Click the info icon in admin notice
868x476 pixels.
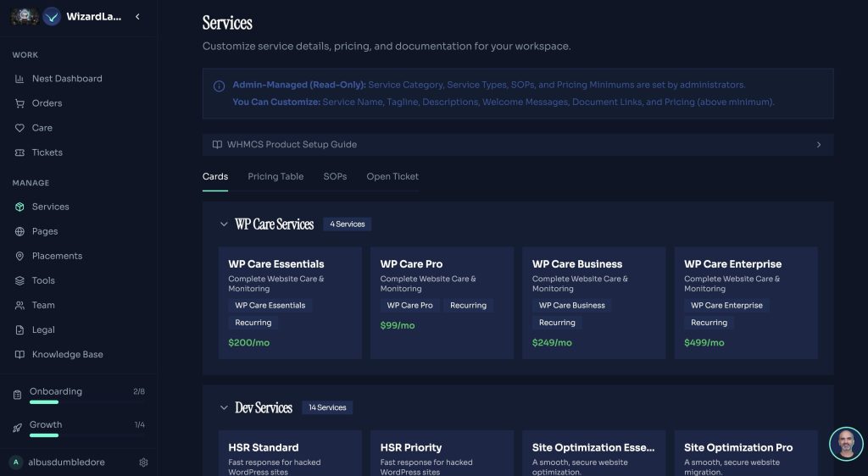click(x=220, y=86)
